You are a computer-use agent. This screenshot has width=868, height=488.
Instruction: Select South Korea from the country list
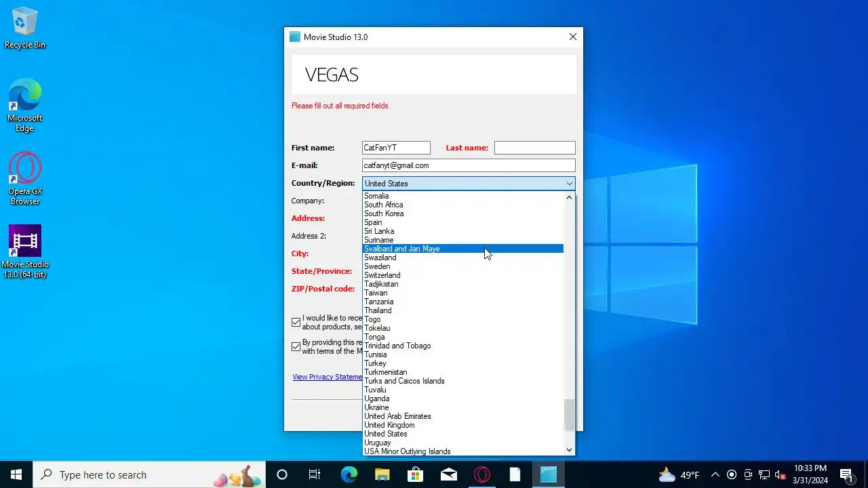(463, 213)
